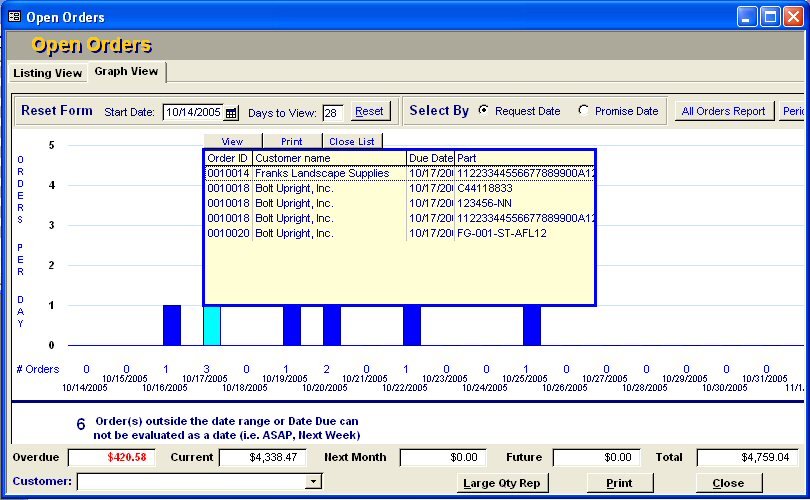Open the Start Date calendar picker icon
810x500 pixels.
(232, 112)
